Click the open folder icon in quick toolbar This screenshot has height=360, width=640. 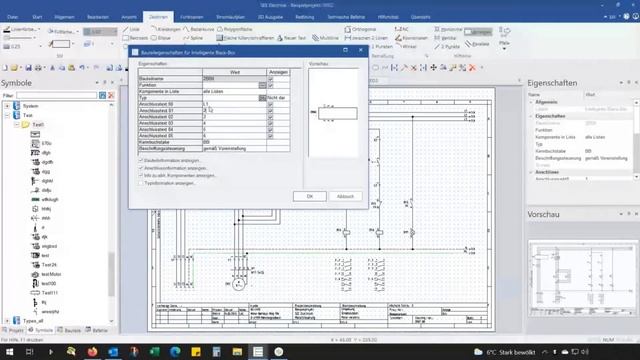point(15,68)
